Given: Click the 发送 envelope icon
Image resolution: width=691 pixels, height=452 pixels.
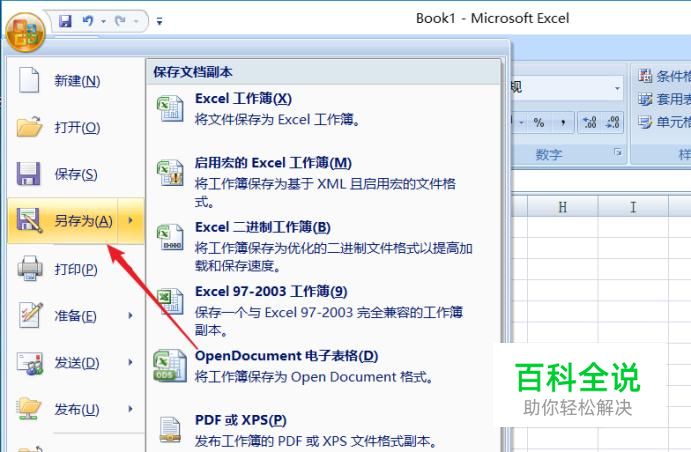Looking at the screenshot, I should pyautogui.click(x=30, y=363).
